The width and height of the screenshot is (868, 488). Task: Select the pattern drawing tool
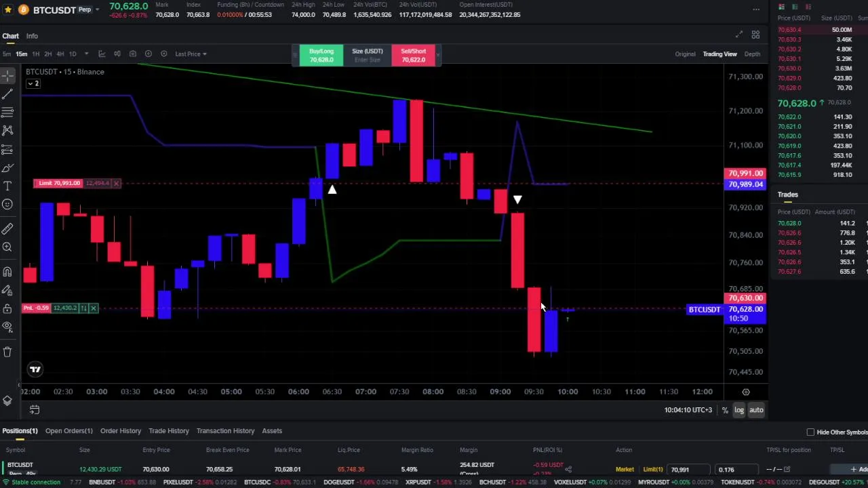[7, 130]
